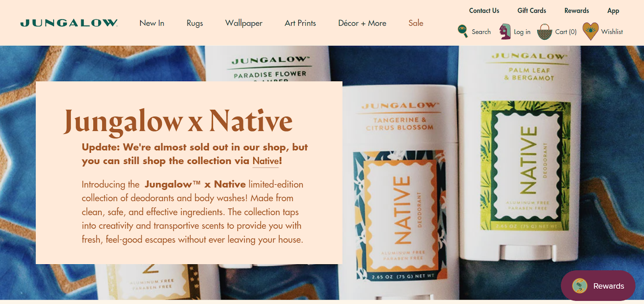Open the basket Cart icon
644x304 pixels.
tap(545, 32)
